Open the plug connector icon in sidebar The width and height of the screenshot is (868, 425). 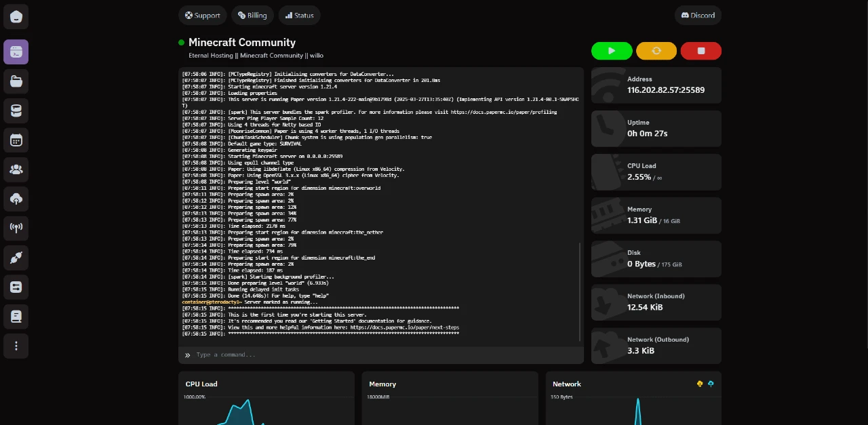[16, 258]
